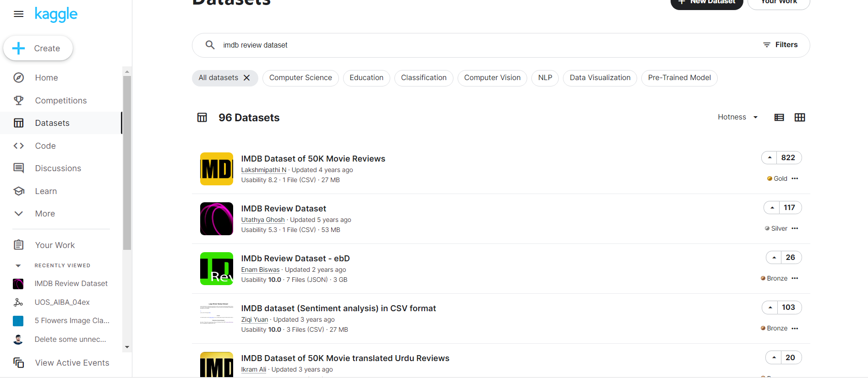Open options menu for the Silver dataset
This screenshot has width=868, height=378.
pos(795,228)
